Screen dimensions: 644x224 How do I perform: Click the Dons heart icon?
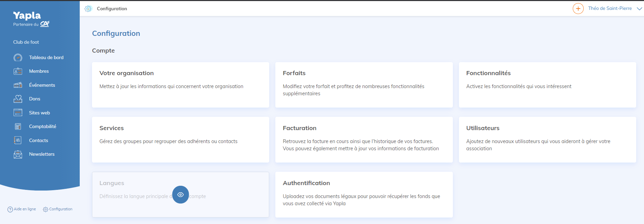pyautogui.click(x=18, y=99)
